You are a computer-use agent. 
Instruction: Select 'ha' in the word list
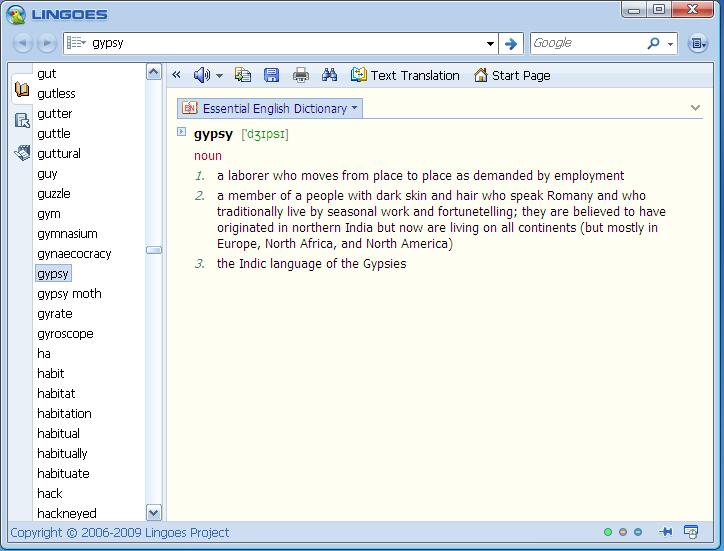click(x=44, y=353)
